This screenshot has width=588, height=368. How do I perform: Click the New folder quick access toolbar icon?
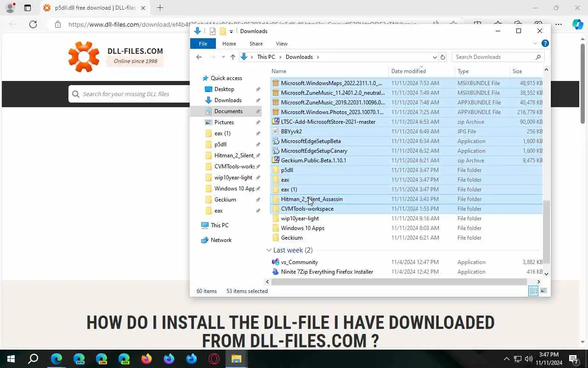pyautogui.click(x=223, y=31)
